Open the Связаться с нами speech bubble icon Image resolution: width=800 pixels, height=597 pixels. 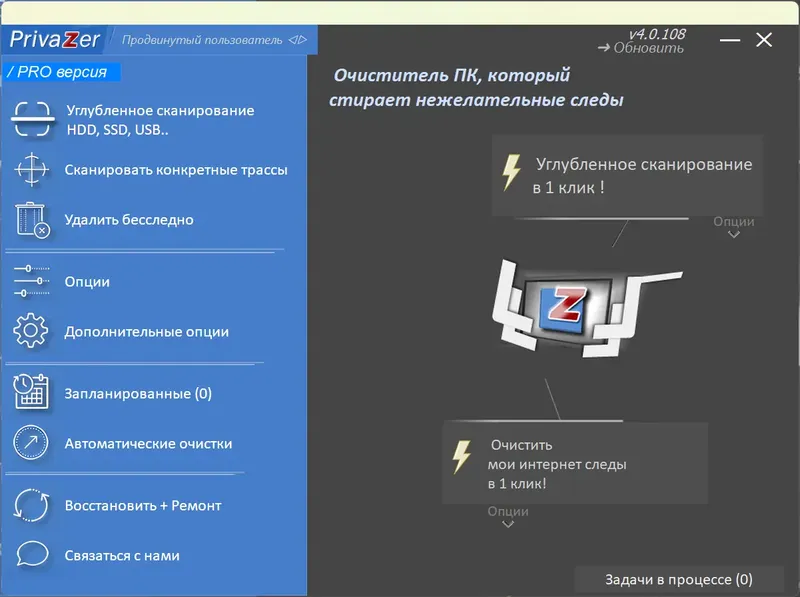32,555
